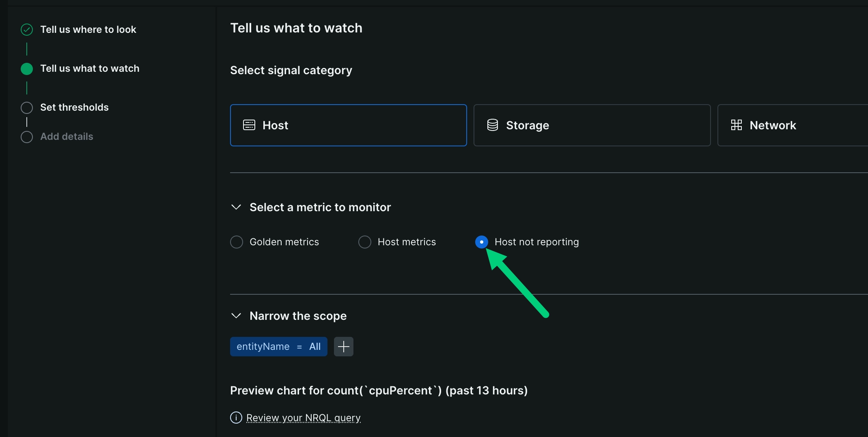This screenshot has width=868, height=437.
Task: Select the Host metrics radio button
Action: [365, 242]
